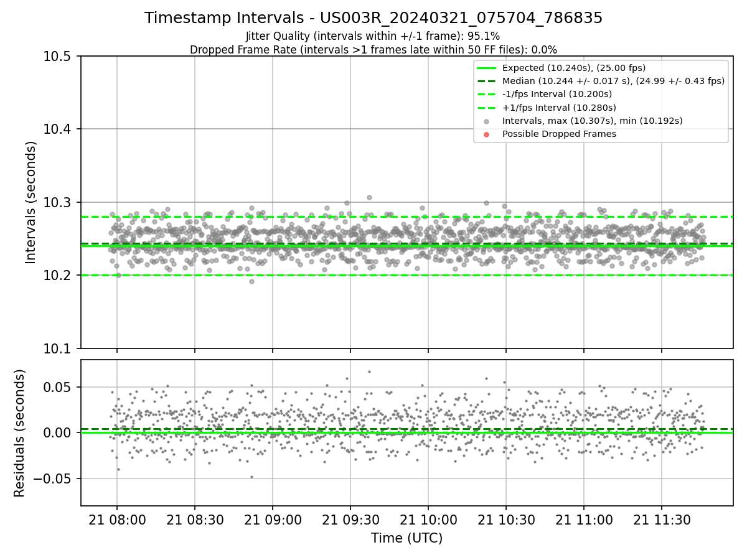Click the 0.05 residuals tick label

click(59, 387)
